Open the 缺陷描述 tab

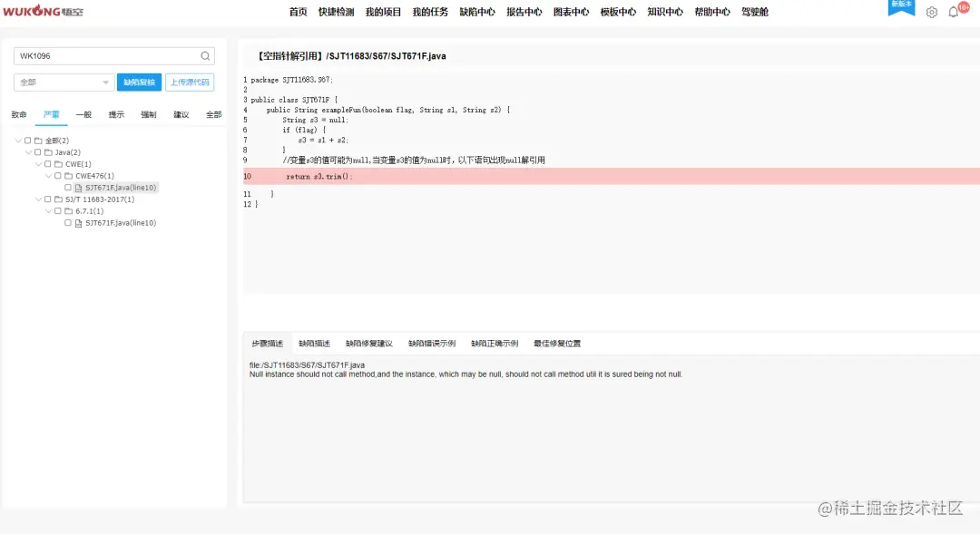tap(314, 344)
